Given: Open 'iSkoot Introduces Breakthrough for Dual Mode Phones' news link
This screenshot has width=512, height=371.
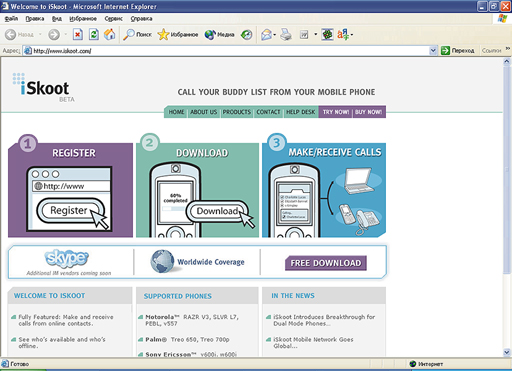Looking at the screenshot, I should tap(324, 320).
